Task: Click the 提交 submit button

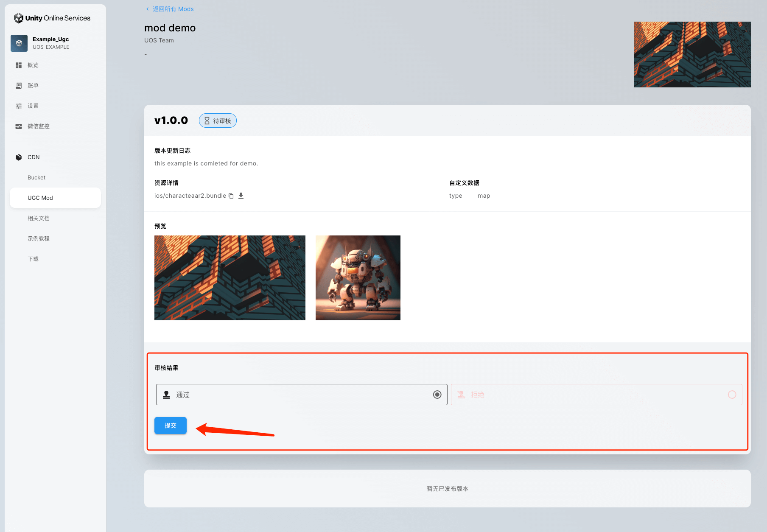Action: click(170, 426)
